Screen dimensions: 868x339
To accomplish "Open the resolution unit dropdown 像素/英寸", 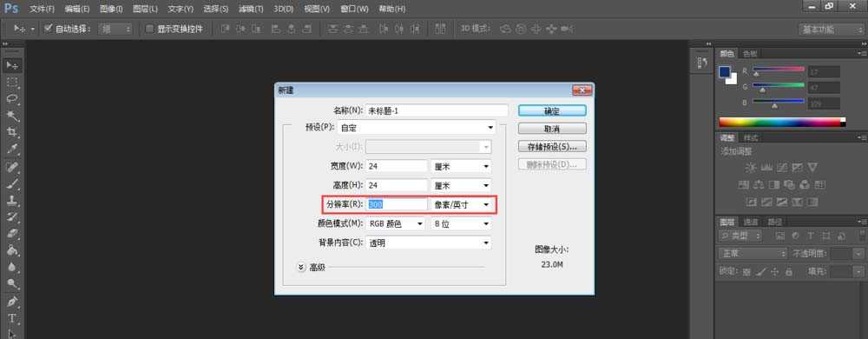I will (x=462, y=204).
